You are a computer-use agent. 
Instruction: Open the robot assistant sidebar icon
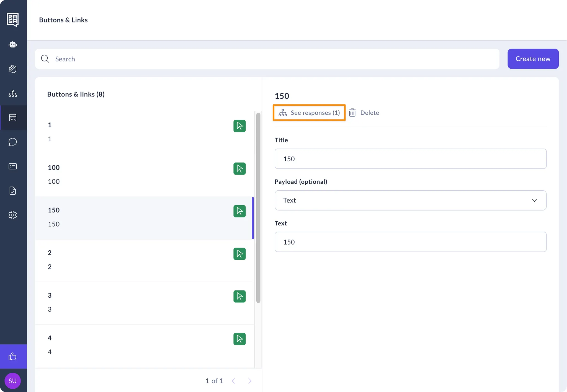click(x=13, y=45)
